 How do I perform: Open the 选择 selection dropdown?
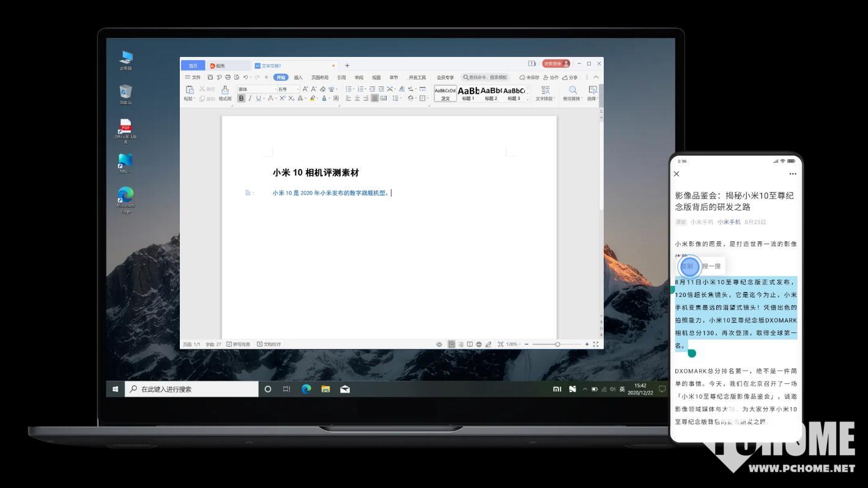tap(592, 93)
